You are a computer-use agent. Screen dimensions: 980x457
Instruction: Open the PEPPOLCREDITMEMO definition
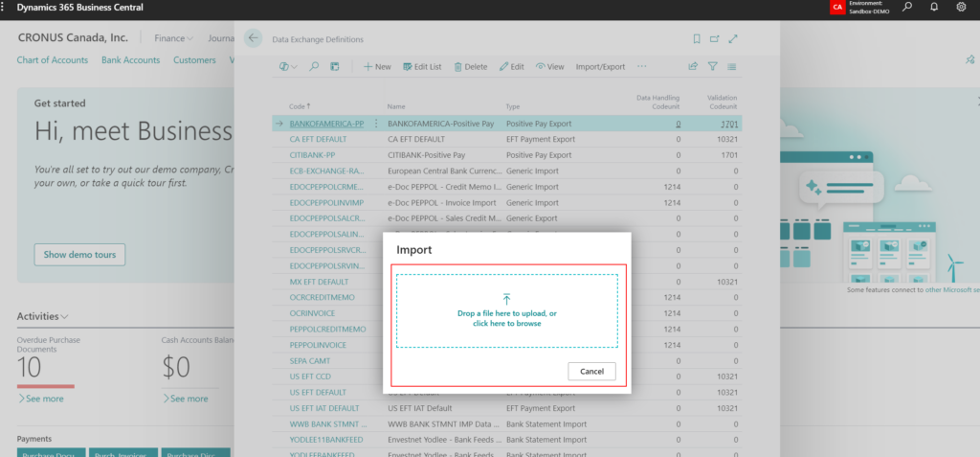coord(327,329)
